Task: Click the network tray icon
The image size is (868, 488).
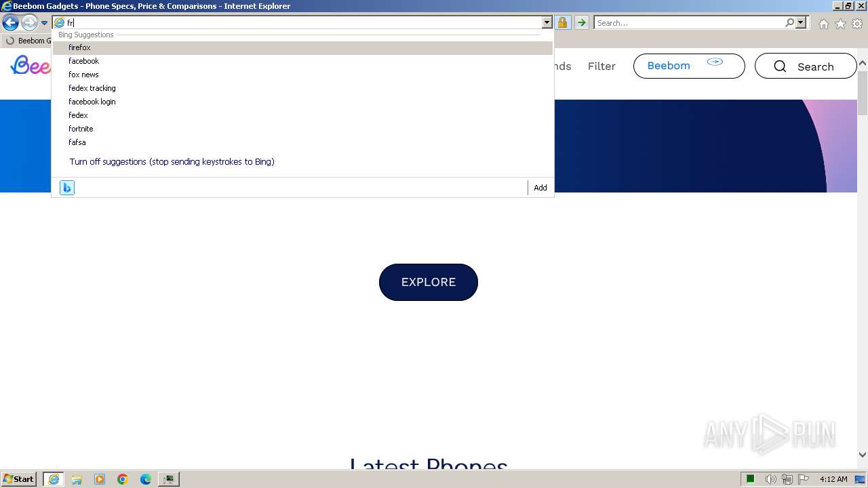Action: 787,479
